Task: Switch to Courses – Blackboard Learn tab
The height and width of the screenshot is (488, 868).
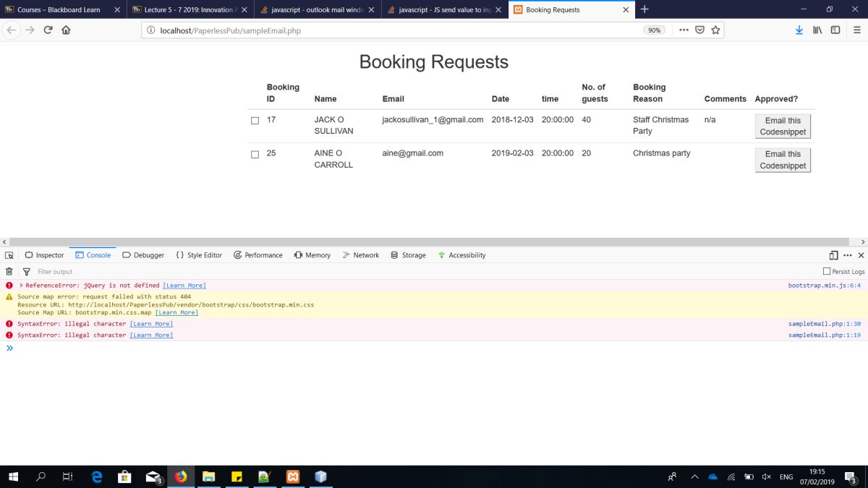Action: 63,10
